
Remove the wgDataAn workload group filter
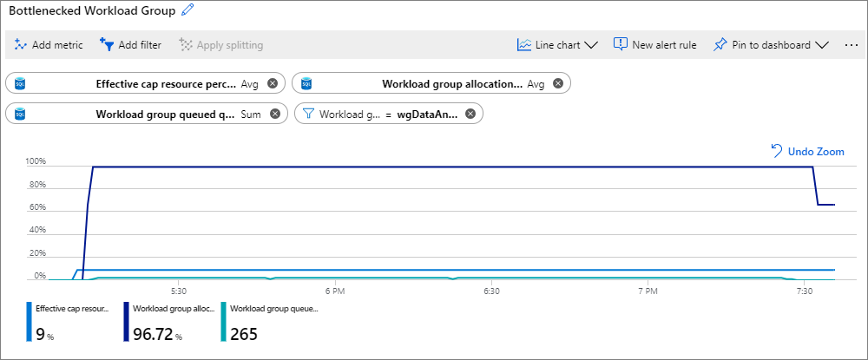[470, 114]
